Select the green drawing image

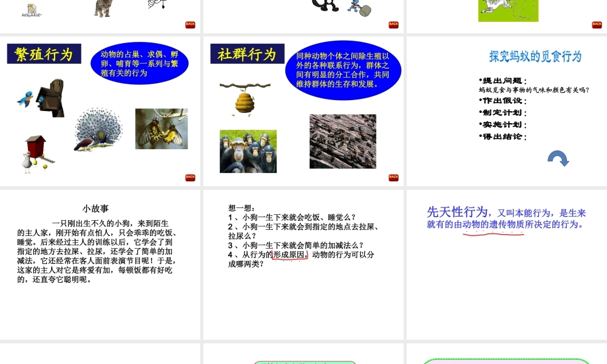508,10
